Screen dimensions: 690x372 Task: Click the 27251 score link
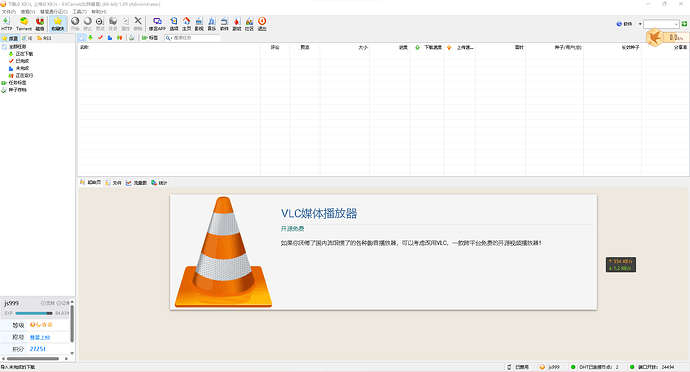click(x=38, y=349)
